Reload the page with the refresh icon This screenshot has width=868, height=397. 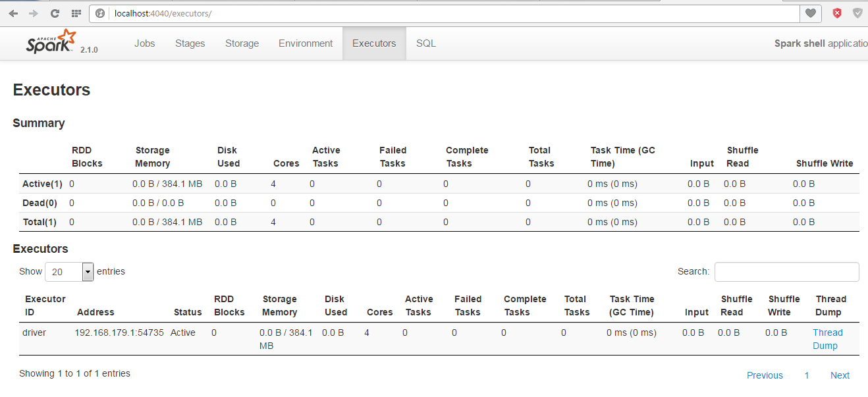coord(55,13)
